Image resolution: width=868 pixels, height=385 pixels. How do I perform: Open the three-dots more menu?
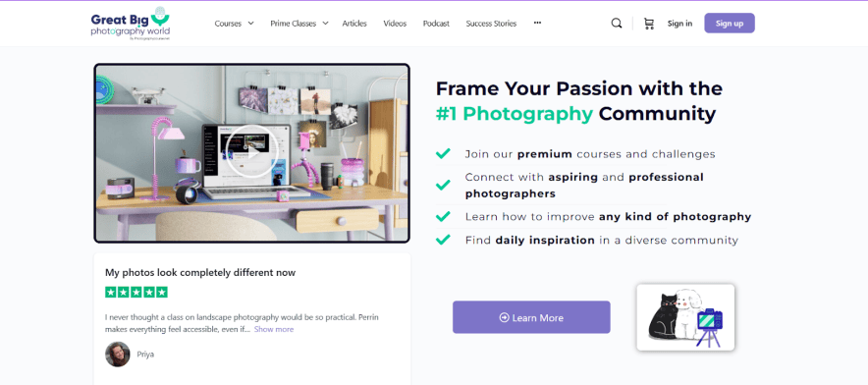[537, 23]
